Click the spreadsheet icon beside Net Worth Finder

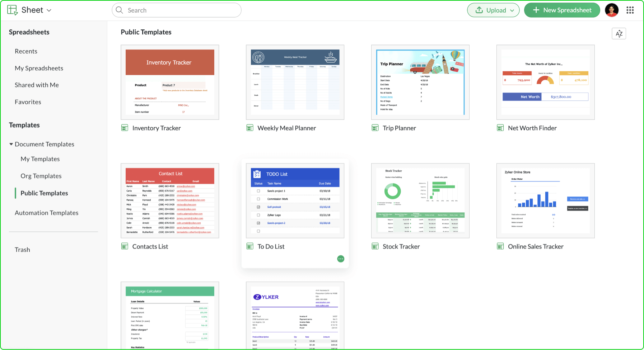(x=500, y=128)
